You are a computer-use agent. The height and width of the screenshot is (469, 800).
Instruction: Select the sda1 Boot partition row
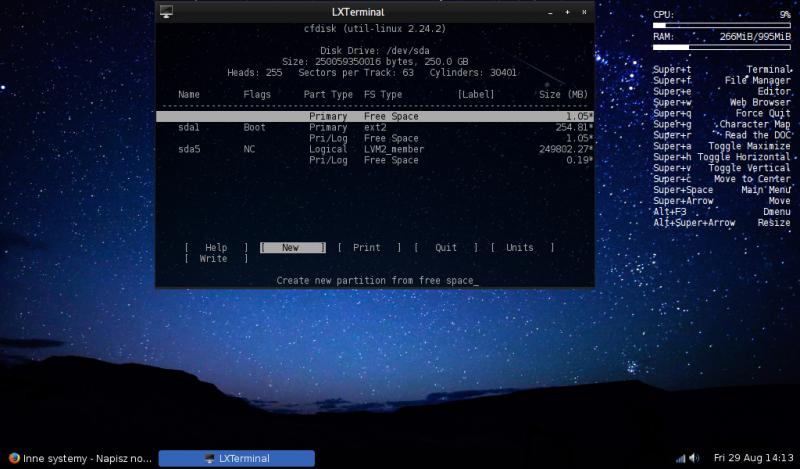click(x=375, y=128)
